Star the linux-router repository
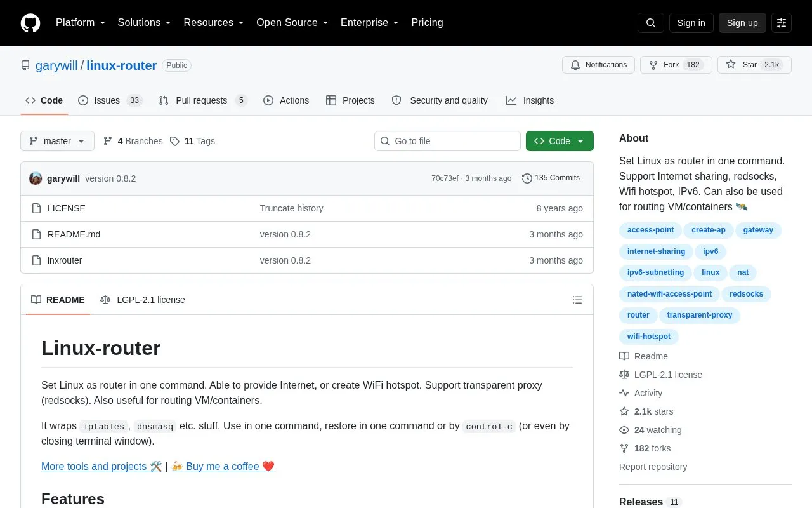This screenshot has width=812, height=508. [754, 65]
